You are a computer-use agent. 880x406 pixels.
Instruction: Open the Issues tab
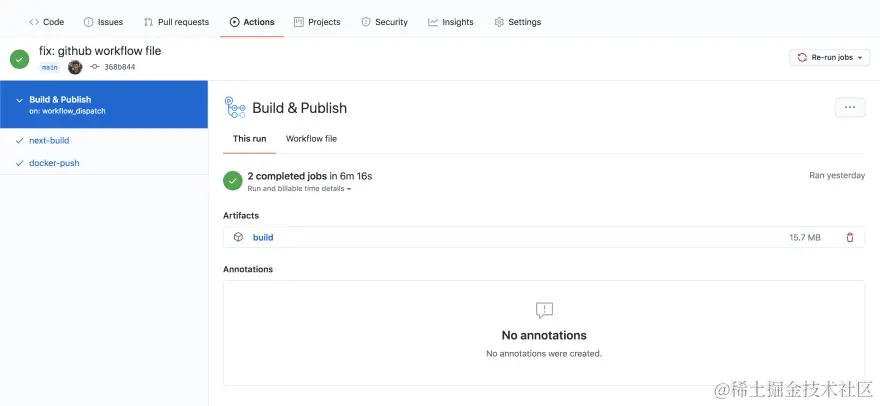(x=103, y=22)
